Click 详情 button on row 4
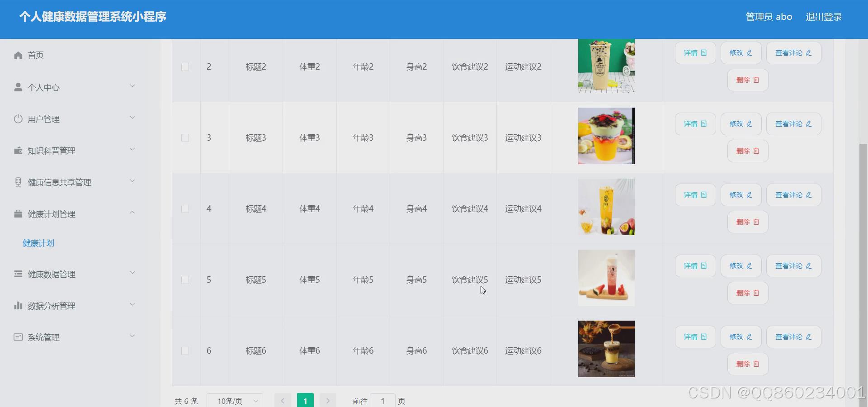This screenshot has width=868, height=407. tap(695, 194)
